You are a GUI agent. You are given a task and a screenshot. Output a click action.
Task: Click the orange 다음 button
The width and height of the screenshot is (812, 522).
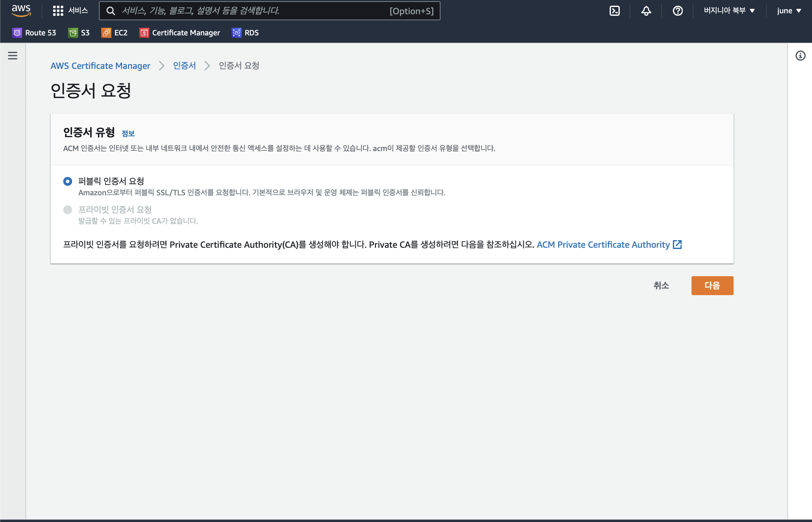tap(712, 285)
